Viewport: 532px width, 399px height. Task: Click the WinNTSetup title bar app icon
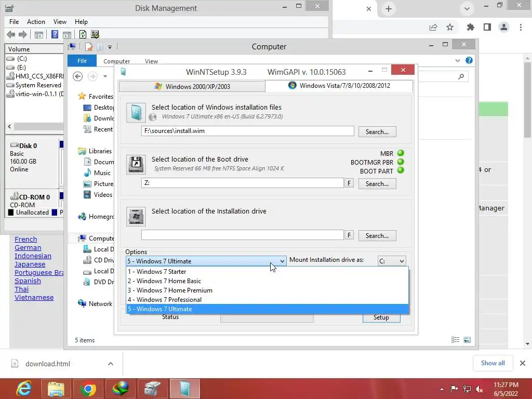click(x=123, y=72)
